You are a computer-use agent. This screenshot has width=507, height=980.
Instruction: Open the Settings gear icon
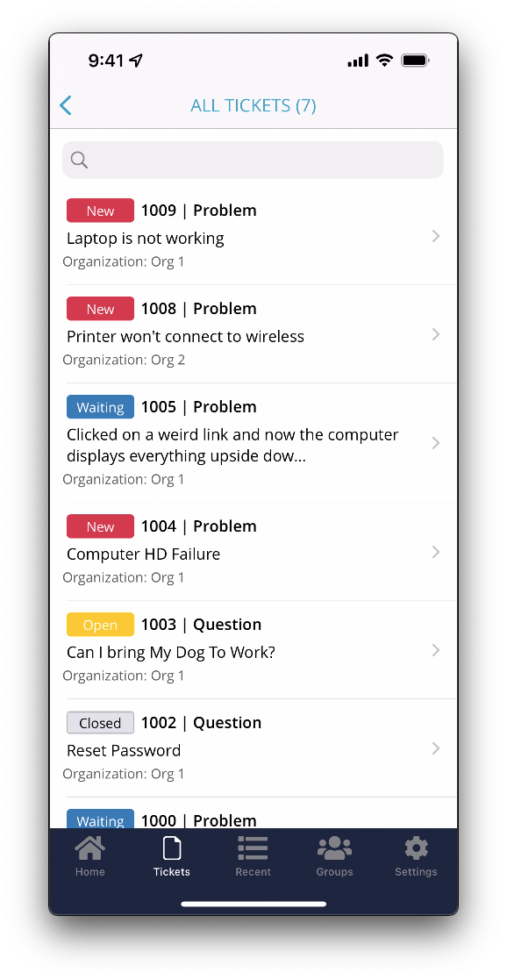point(415,848)
